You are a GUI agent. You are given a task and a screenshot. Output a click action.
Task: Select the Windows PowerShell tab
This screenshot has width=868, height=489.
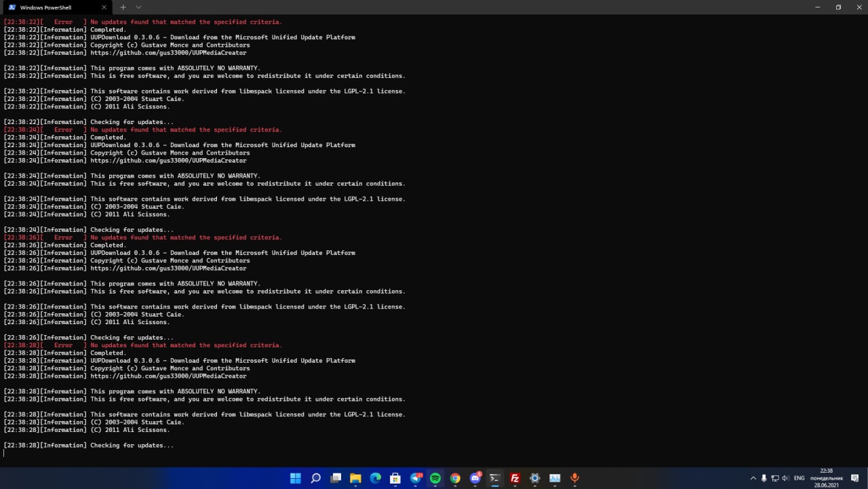pyautogui.click(x=57, y=7)
